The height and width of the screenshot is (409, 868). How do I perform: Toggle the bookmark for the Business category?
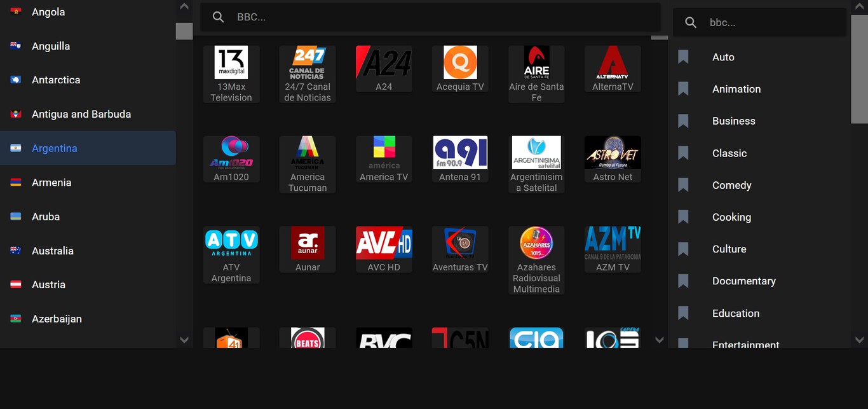pyautogui.click(x=683, y=120)
